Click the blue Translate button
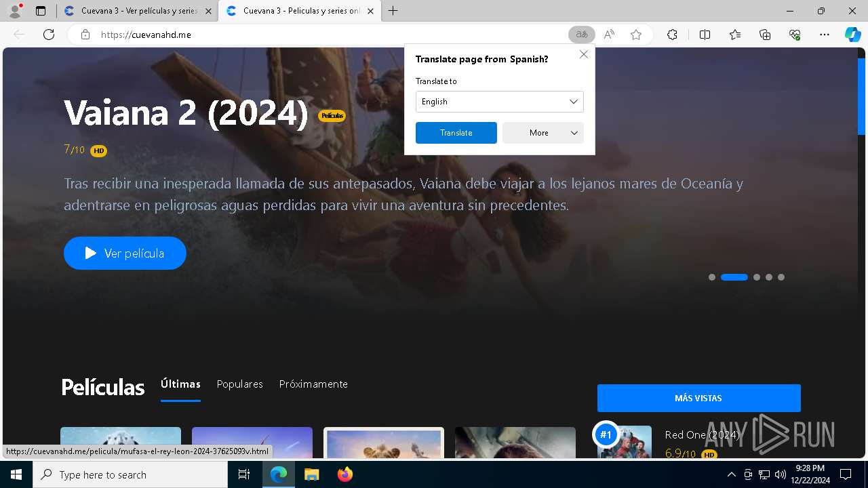This screenshot has width=868, height=488. 456,133
